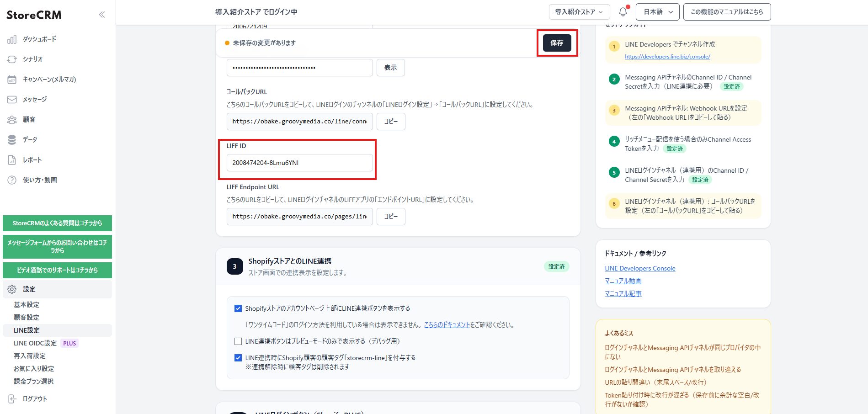Uncheck the show LINE連携ボタン on account page checkbox

pyautogui.click(x=238, y=308)
